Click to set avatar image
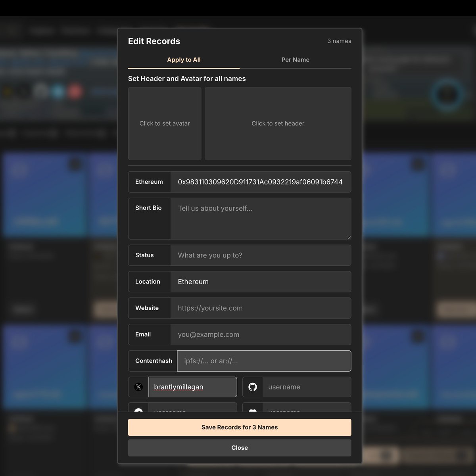Screen dimensions: 476x476 [x=165, y=124]
